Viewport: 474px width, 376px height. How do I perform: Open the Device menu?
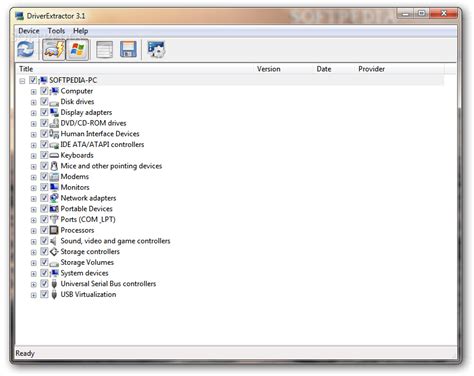point(29,31)
